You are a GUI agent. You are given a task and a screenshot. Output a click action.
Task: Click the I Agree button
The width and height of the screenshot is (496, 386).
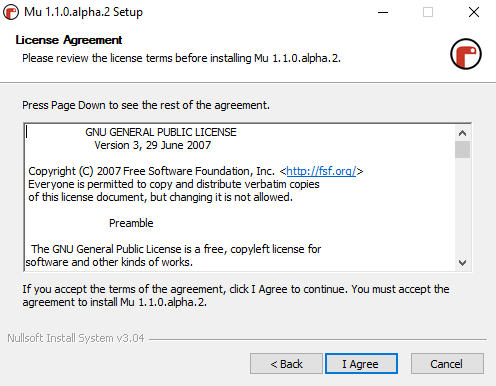[x=361, y=364]
